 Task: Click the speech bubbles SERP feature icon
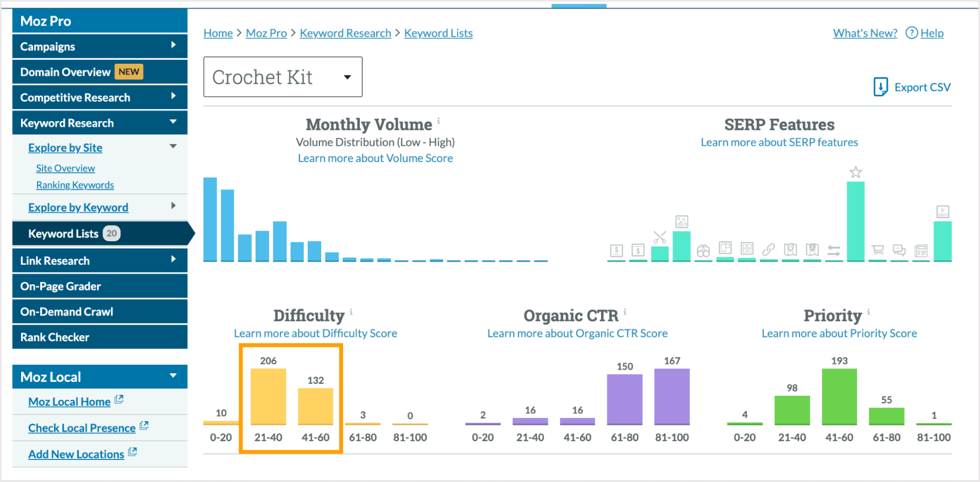click(x=899, y=251)
